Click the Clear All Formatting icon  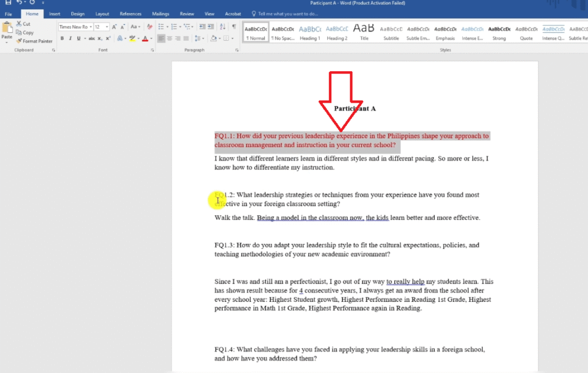149,27
